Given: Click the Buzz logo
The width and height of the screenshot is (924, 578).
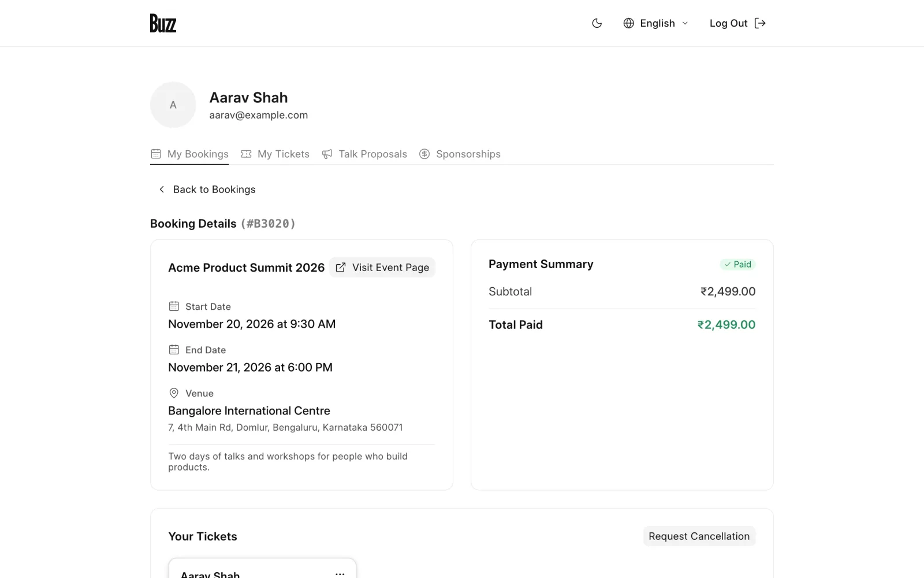Looking at the screenshot, I should click(x=163, y=23).
